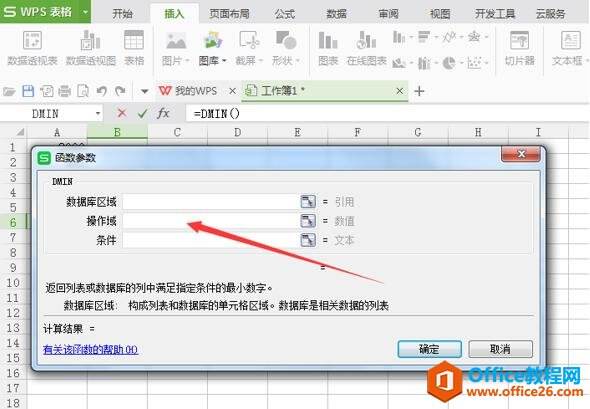Click the open folder icon in quick toolbar

click(x=9, y=91)
